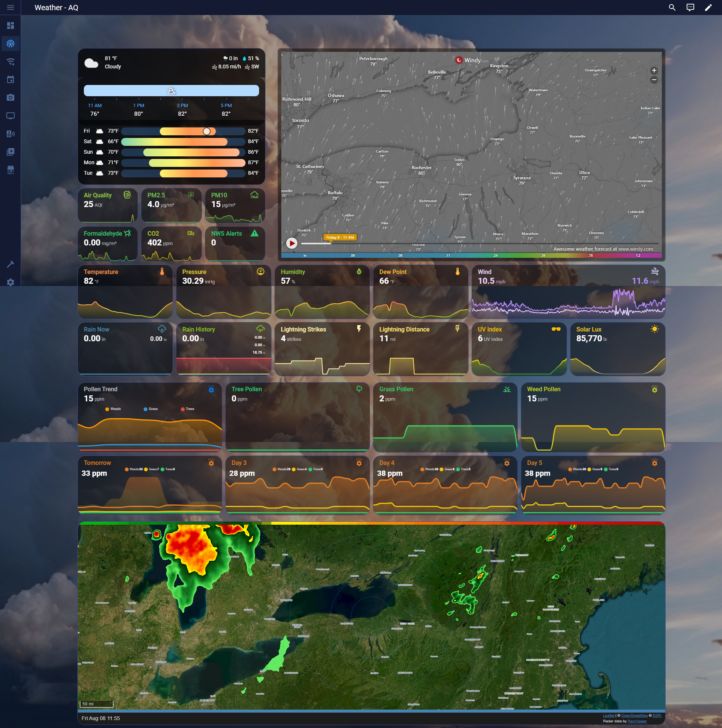Open the Lightning Strikes card
The width and height of the screenshot is (722, 728).
[322, 349]
